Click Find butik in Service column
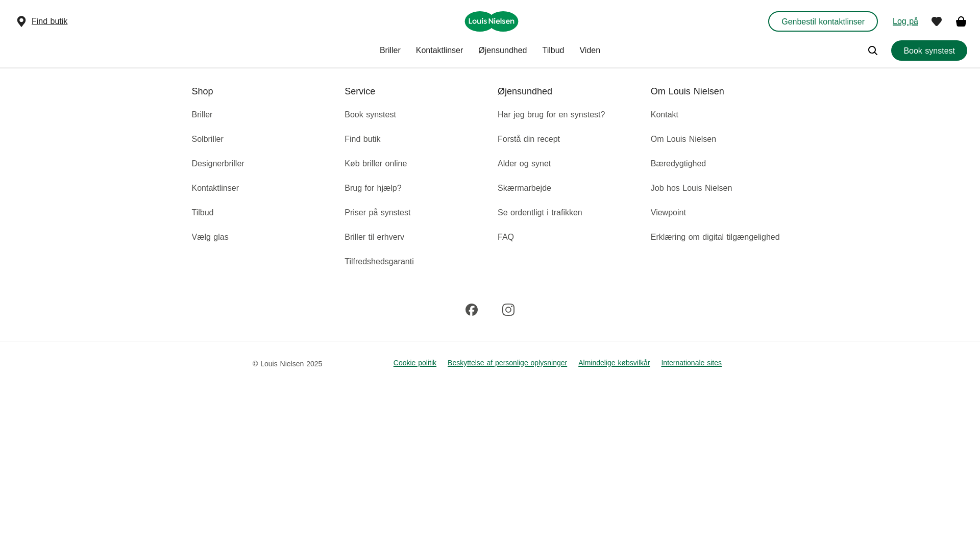 [x=362, y=139]
